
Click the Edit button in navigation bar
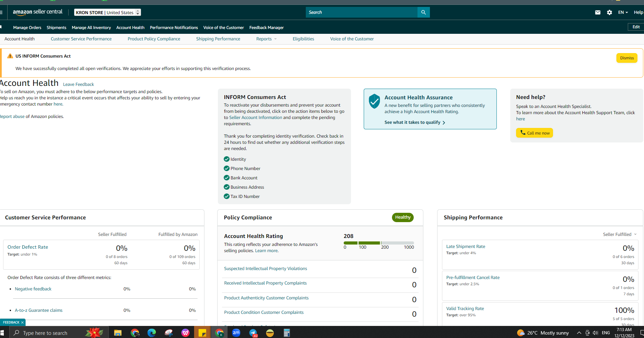(x=636, y=27)
